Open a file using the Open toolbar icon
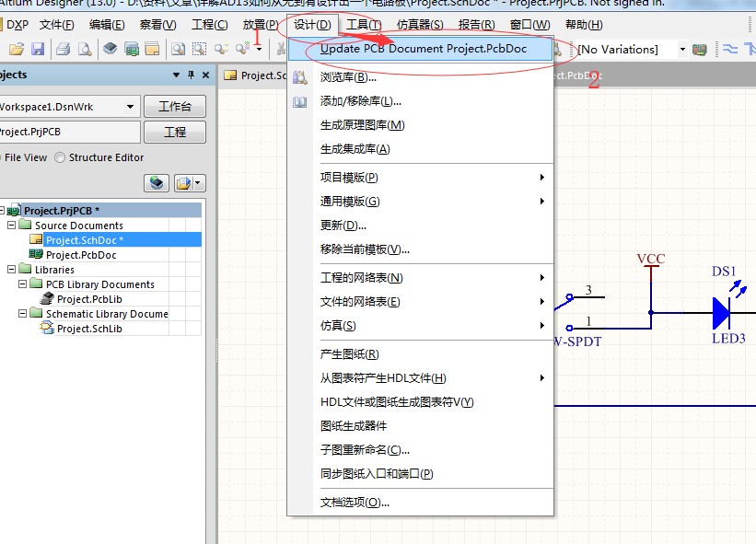The height and width of the screenshot is (544, 756). point(17,49)
